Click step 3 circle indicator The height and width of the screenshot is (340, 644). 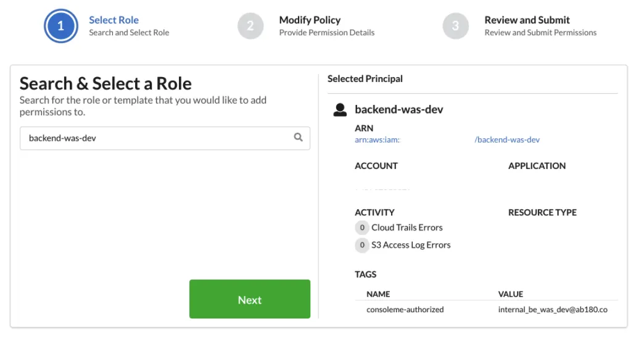[455, 26]
